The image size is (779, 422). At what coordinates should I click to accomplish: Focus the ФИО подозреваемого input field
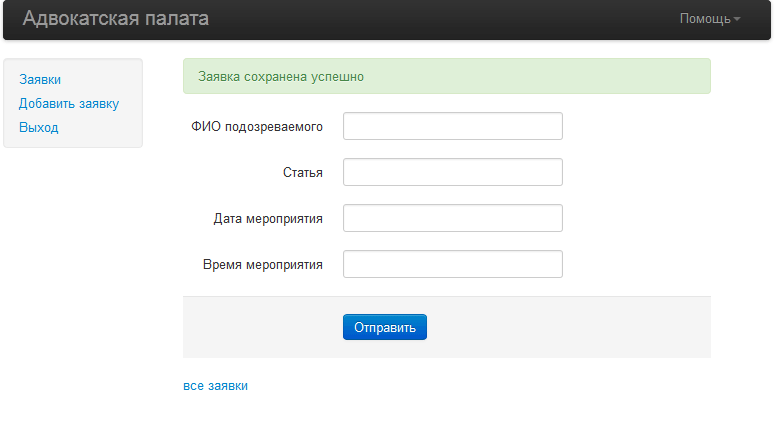453,126
